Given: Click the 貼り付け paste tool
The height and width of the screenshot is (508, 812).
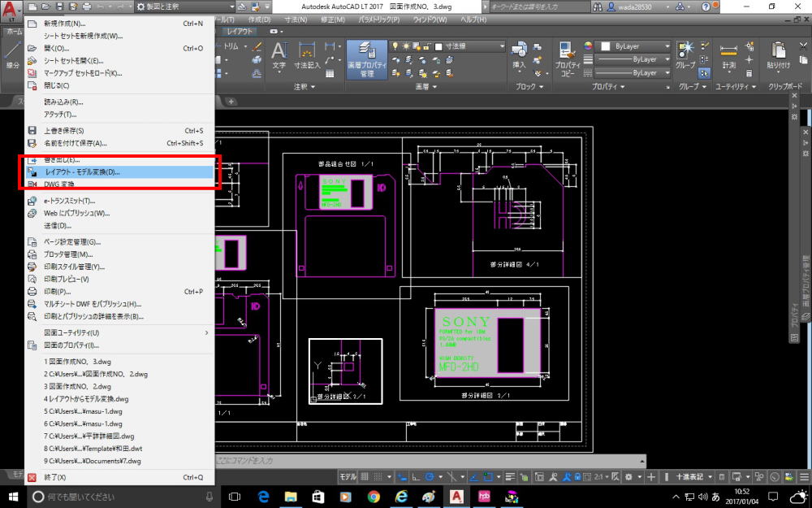Looking at the screenshot, I should (779, 56).
